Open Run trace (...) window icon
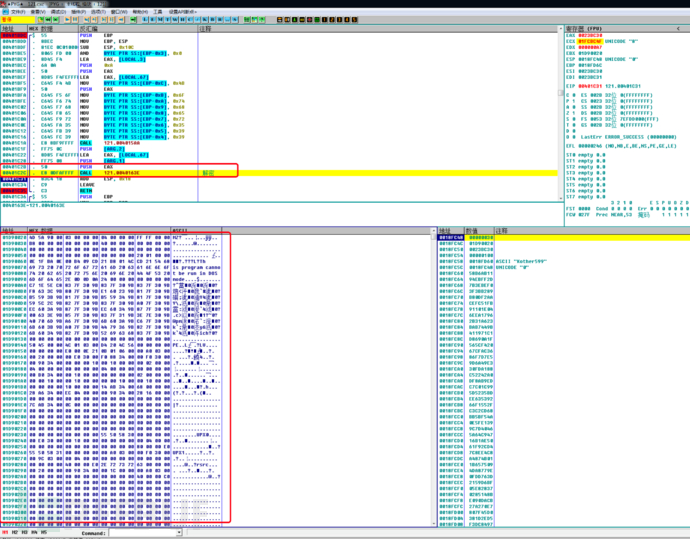Screen dimensions: 690x539 click(x=227, y=19)
